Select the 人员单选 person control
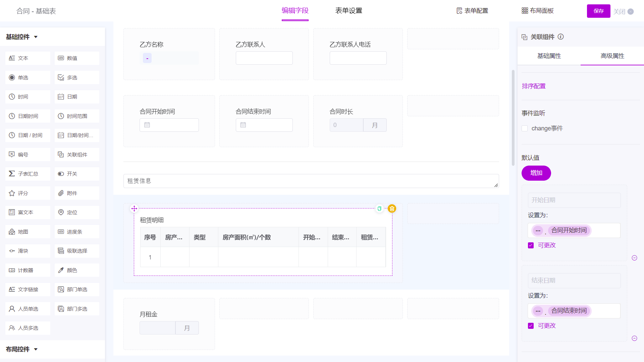The width and height of the screenshot is (644, 362). click(28, 309)
